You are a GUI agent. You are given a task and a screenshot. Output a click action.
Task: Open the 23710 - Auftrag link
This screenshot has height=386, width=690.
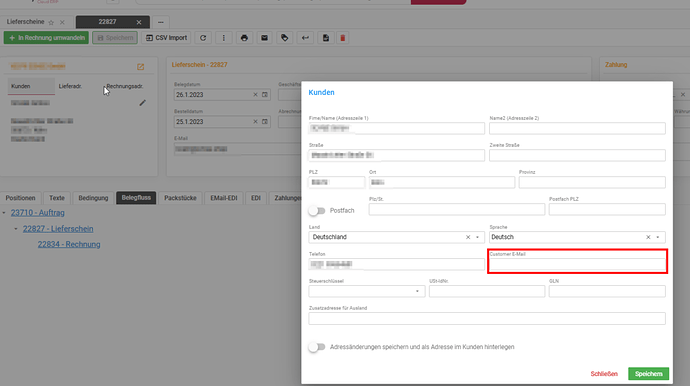[38, 213]
